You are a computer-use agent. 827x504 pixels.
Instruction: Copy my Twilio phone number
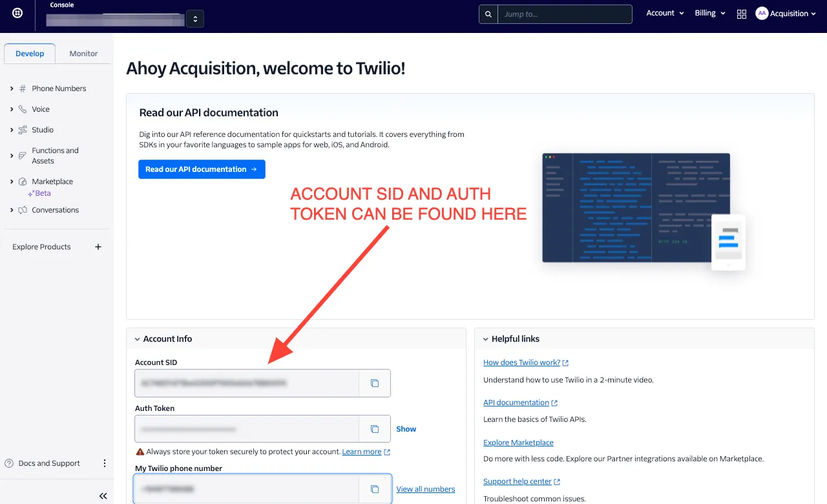point(374,489)
